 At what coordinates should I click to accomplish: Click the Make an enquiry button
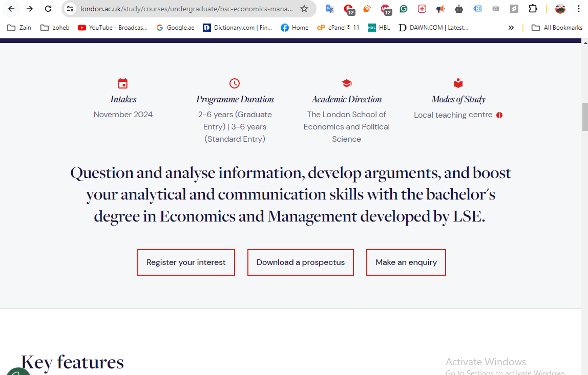406,262
